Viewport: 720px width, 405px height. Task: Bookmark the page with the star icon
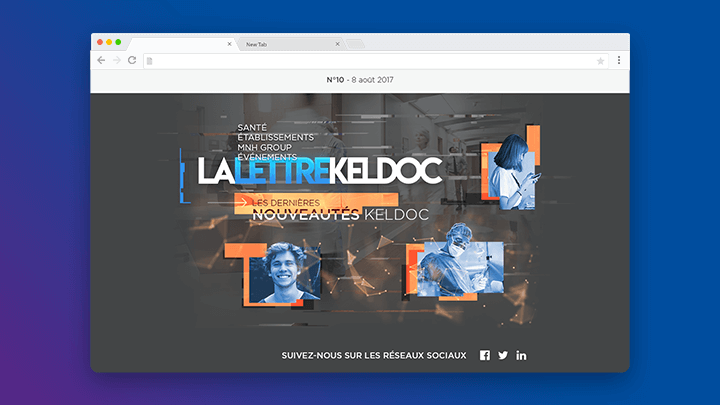click(x=600, y=61)
